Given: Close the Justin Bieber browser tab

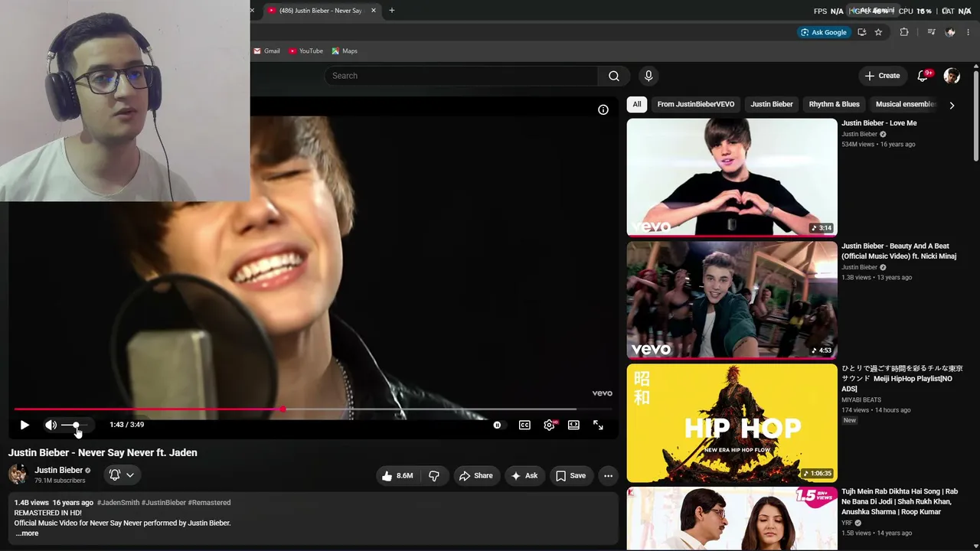Looking at the screenshot, I should [374, 11].
